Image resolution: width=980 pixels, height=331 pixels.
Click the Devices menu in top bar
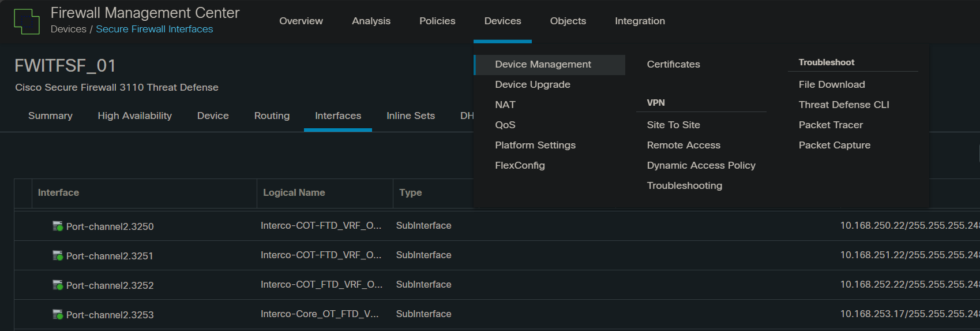pyautogui.click(x=502, y=21)
